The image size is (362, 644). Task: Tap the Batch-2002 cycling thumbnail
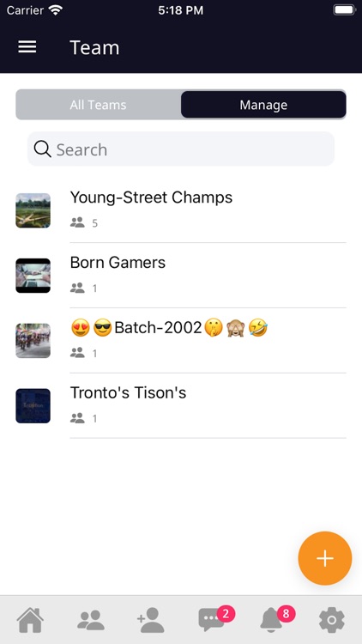click(x=33, y=341)
